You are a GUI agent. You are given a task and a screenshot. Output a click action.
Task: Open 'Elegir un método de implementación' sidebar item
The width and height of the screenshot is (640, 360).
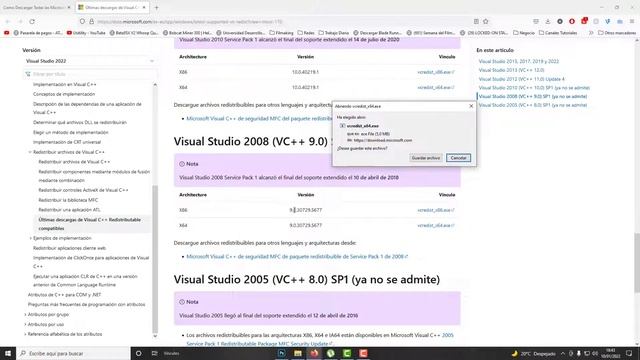71,133
